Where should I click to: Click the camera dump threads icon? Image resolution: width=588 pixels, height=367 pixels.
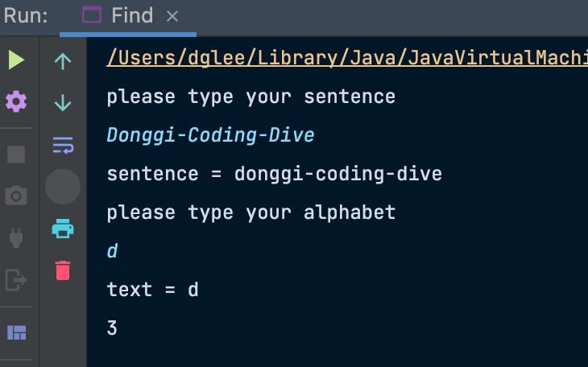(x=16, y=196)
